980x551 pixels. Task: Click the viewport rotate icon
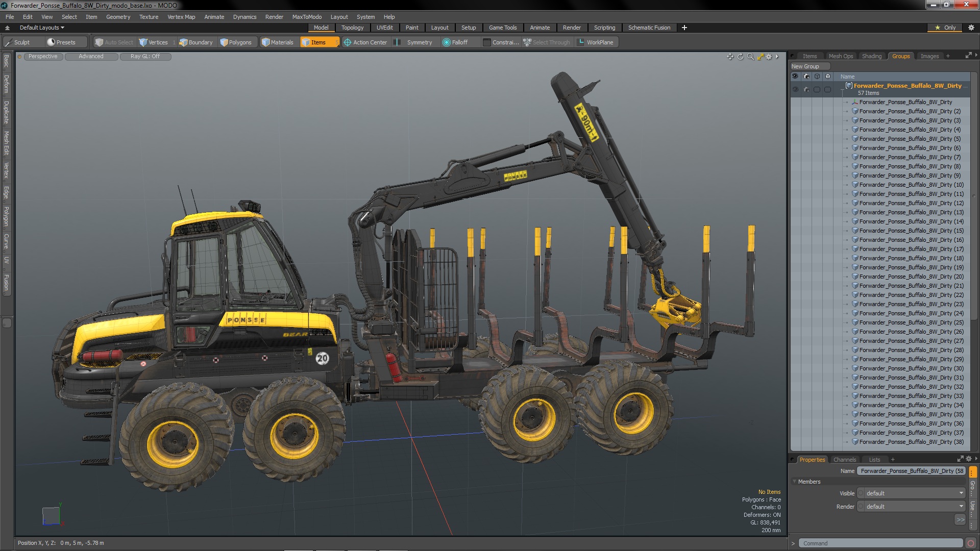pos(741,57)
